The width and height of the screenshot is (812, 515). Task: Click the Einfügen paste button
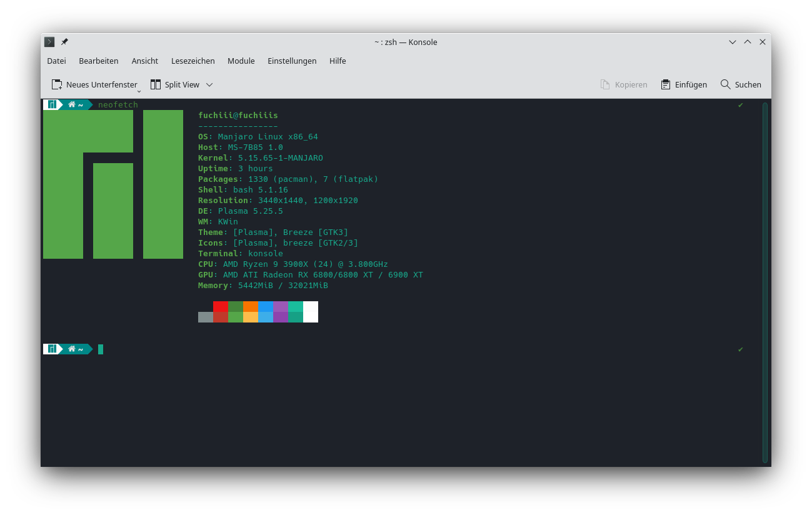tap(684, 84)
